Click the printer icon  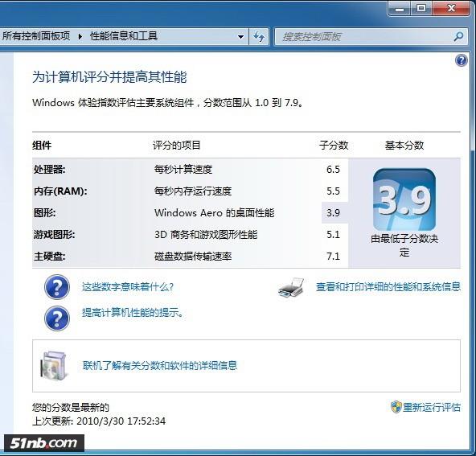pyautogui.click(x=291, y=287)
